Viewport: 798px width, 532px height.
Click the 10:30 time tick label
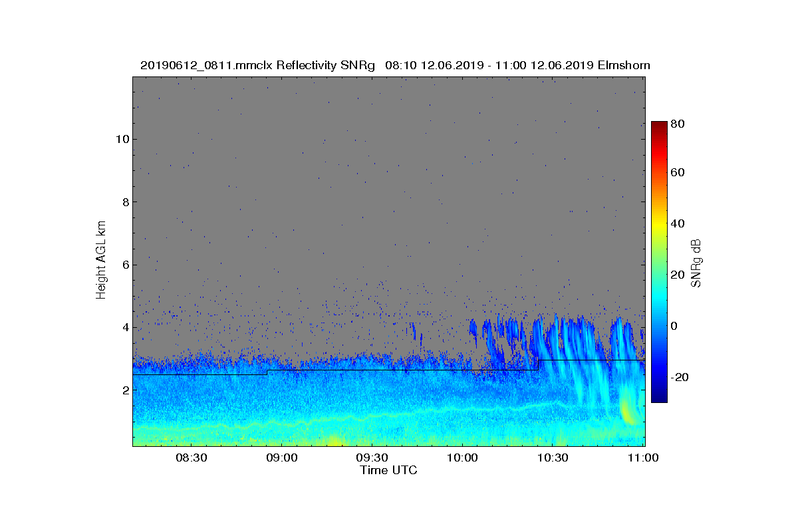553,458
